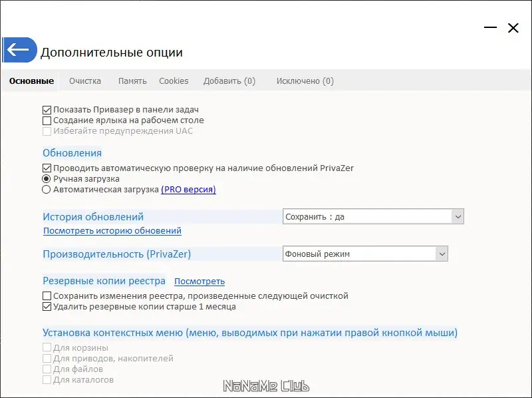Select the 'Основные' tab
The height and width of the screenshot is (398, 532).
point(31,81)
